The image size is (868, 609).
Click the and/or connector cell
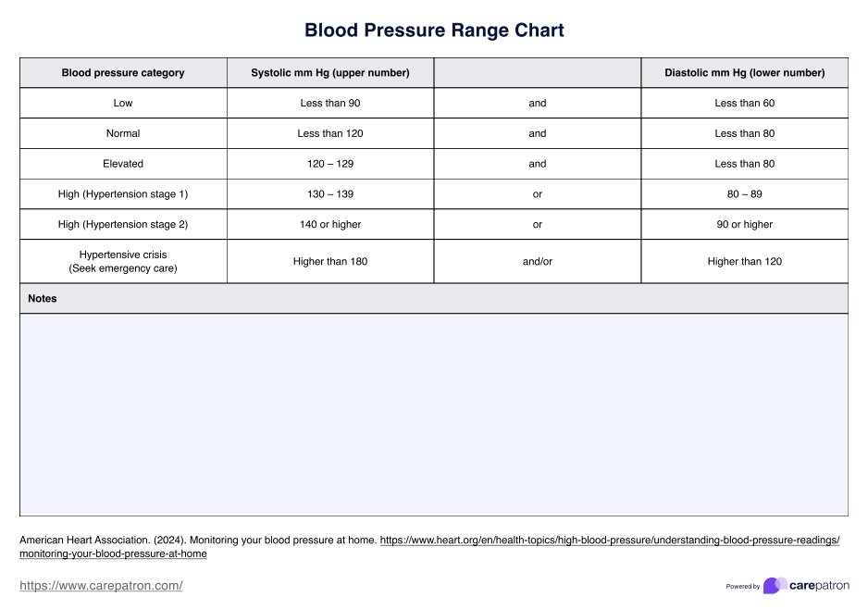click(537, 262)
